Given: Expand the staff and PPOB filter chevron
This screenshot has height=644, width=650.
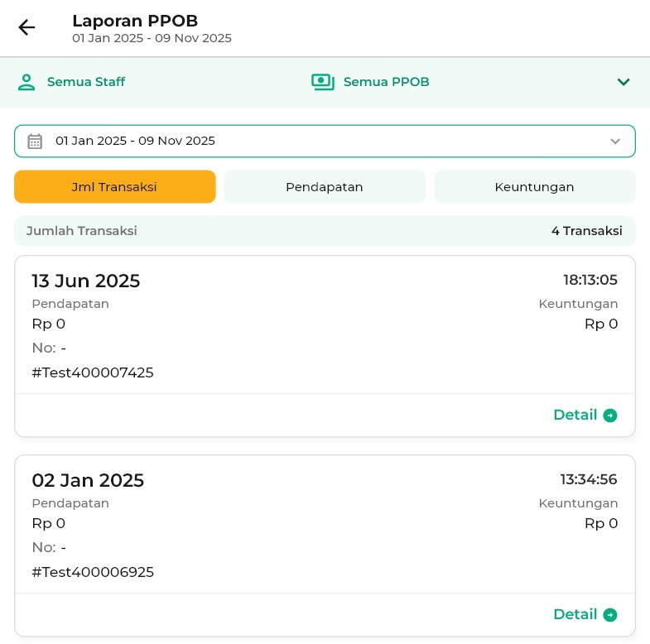Looking at the screenshot, I should (x=624, y=82).
